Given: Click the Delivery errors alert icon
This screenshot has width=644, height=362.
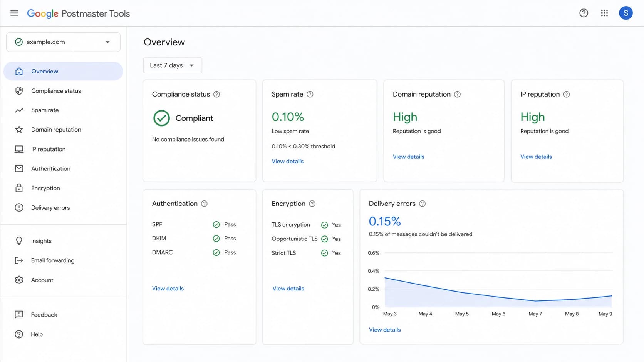Looking at the screenshot, I should pos(19,207).
